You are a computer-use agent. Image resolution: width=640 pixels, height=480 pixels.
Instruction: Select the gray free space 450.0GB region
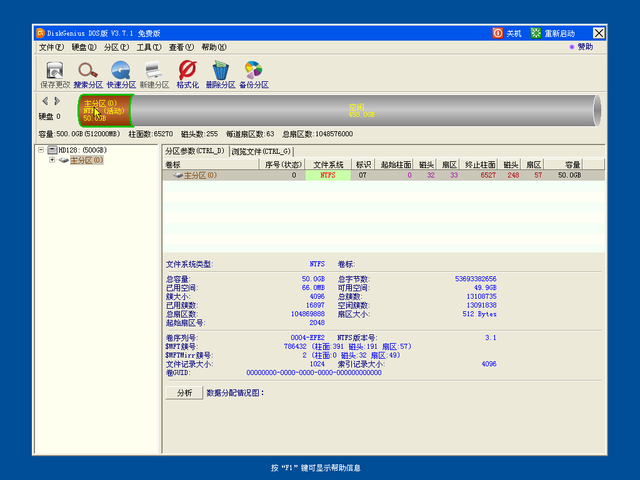[362, 111]
